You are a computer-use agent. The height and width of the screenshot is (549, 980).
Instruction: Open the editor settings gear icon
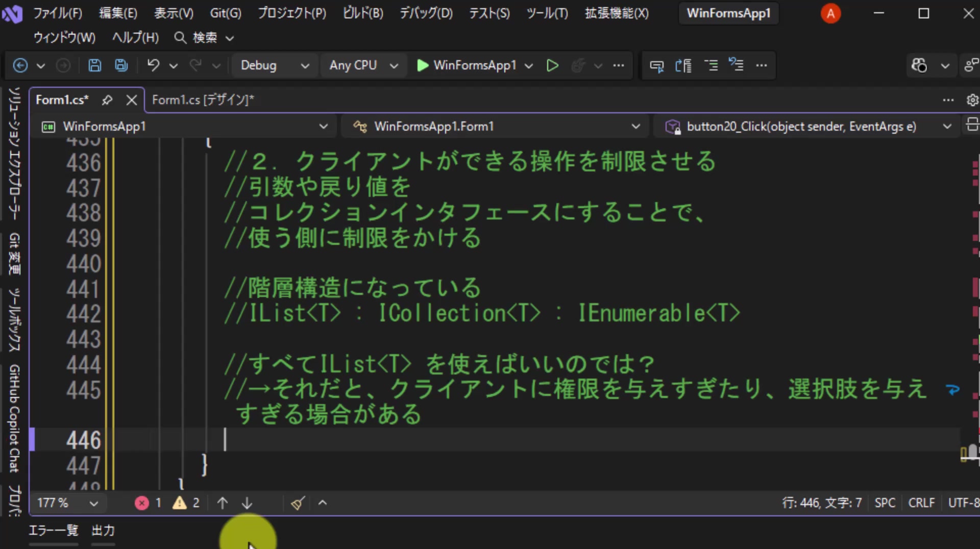click(972, 100)
